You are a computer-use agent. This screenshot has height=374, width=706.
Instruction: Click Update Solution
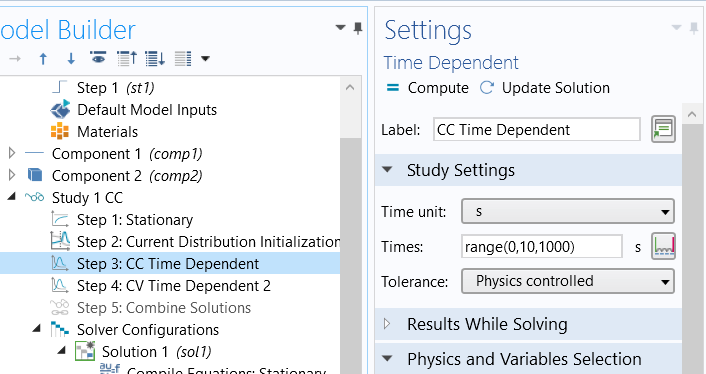coord(545,88)
